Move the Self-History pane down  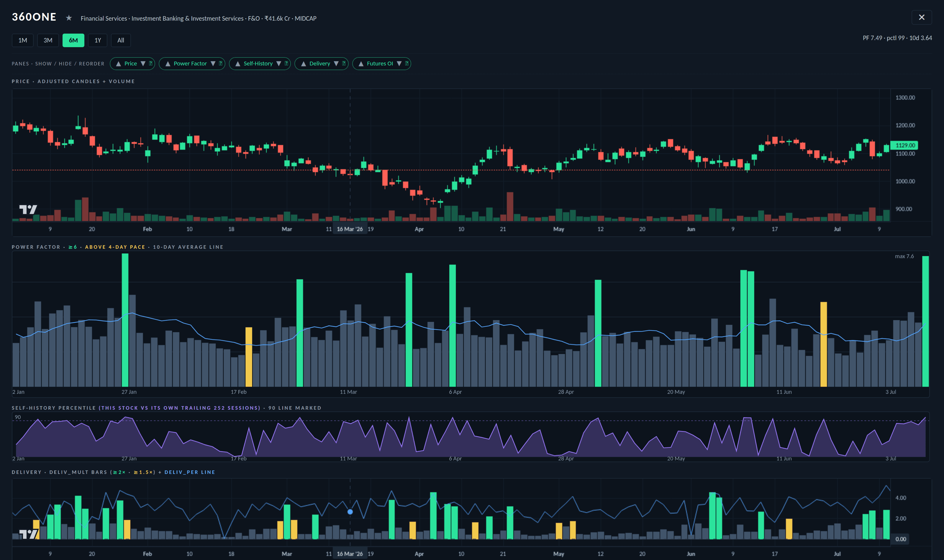point(279,63)
